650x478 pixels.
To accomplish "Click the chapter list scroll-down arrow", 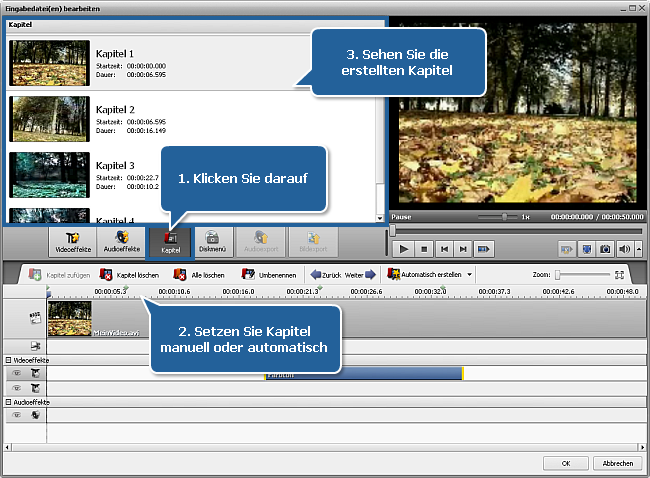I will [x=380, y=218].
